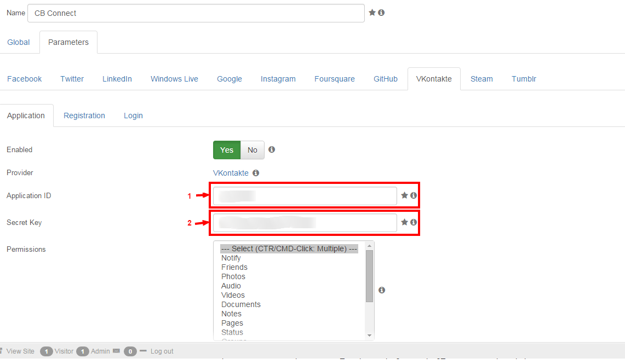Click Log out in the footer bar
The image size is (625, 364).
[x=162, y=351]
